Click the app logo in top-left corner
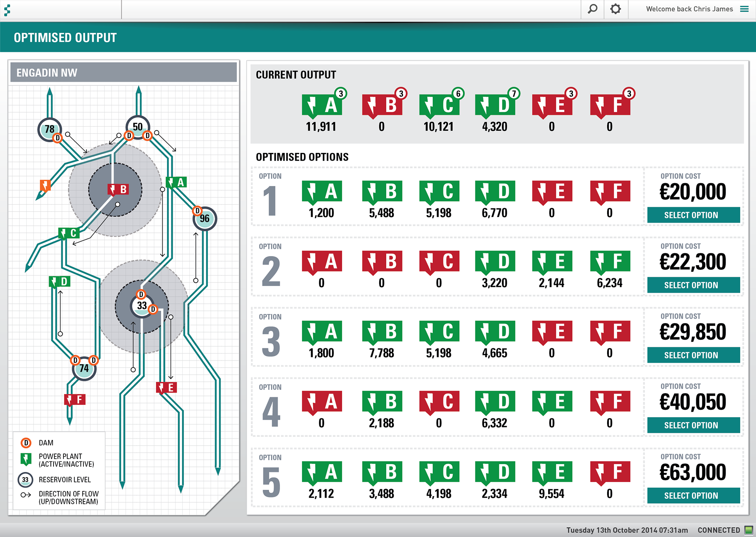 [7, 10]
